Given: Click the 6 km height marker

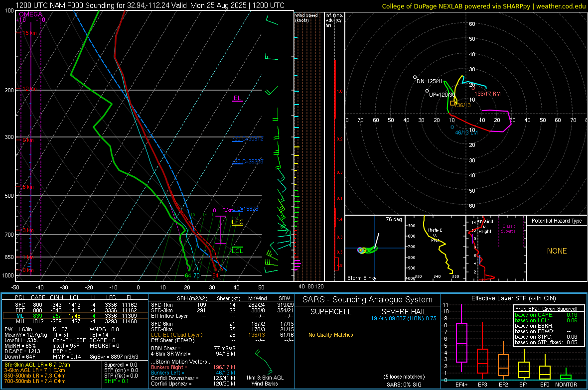Looking at the screenshot, I should click(28, 187).
